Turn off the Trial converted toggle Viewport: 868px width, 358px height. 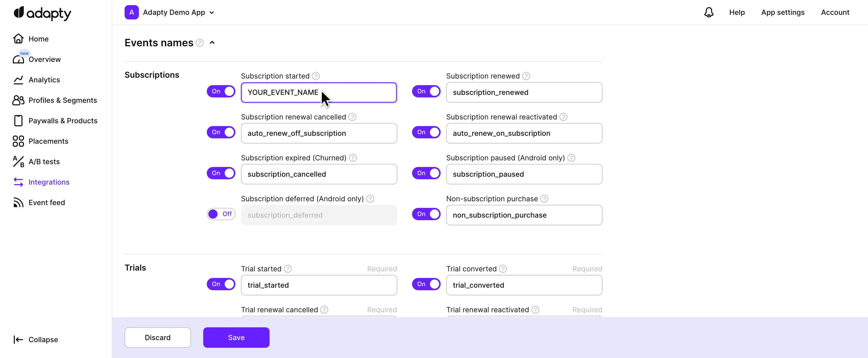click(426, 284)
